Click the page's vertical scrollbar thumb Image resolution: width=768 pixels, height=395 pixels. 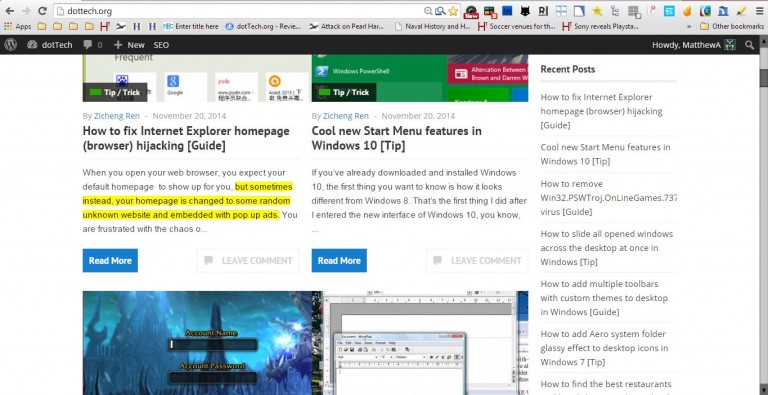(x=763, y=78)
